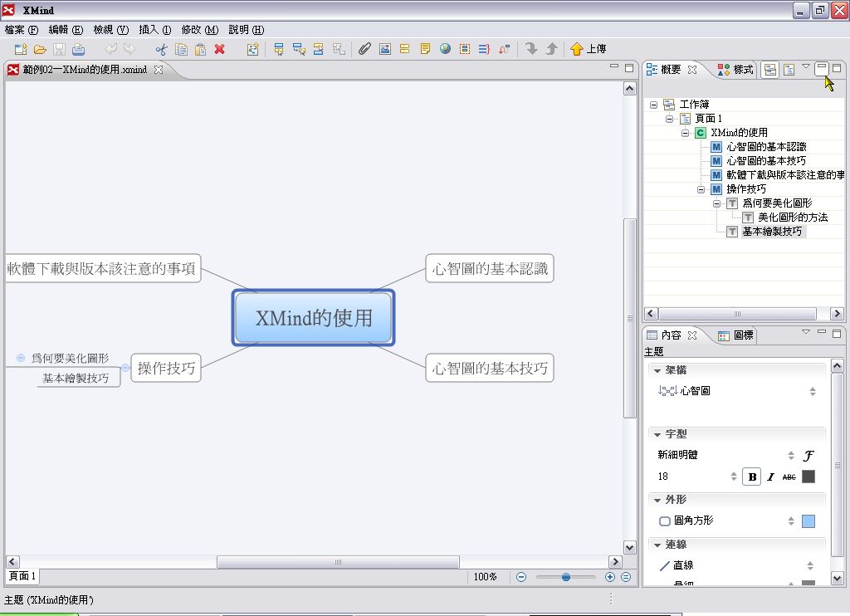Open the 檢視 menu
Image resolution: width=850 pixels, height=616 pixels.
click(x=110, y=30)
